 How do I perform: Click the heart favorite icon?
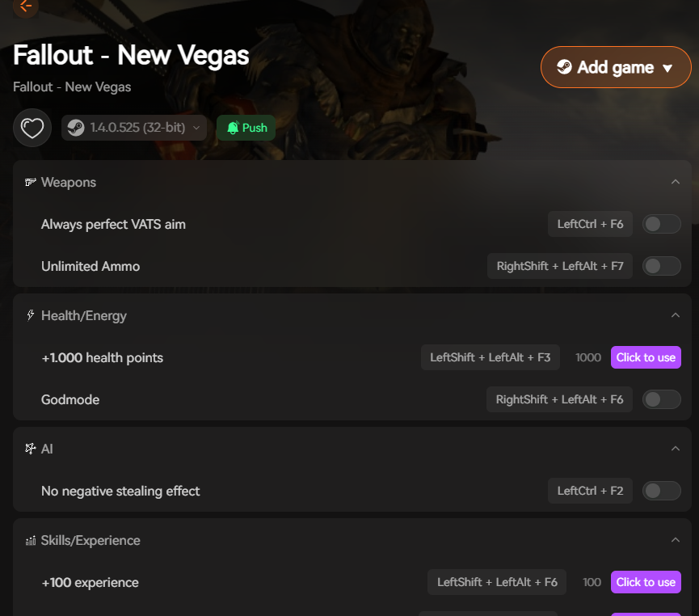pos(32,127)
